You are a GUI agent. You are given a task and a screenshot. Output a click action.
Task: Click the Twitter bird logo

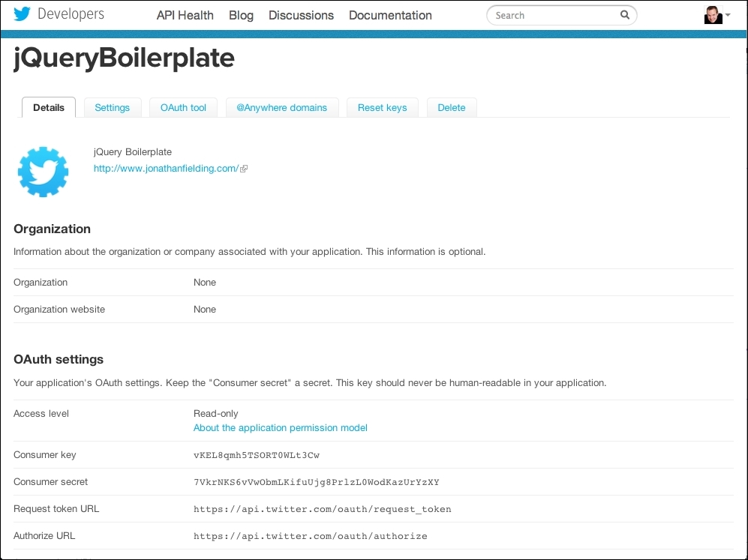(x=23, y=14)
